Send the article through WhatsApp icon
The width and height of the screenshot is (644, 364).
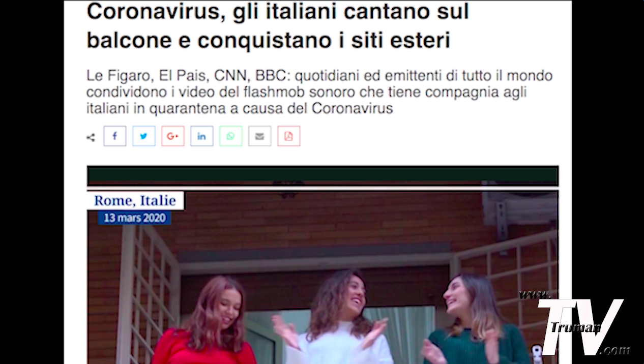pyautogui.click(x=230, y=136)
